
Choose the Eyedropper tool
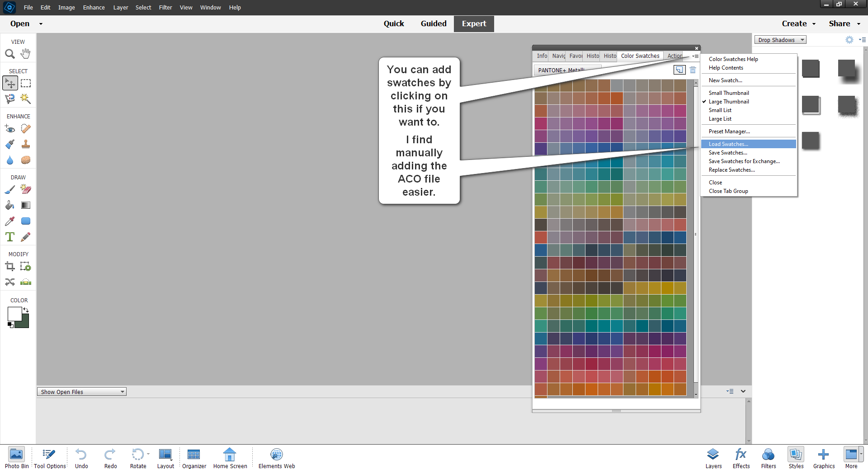pos(9,221)
